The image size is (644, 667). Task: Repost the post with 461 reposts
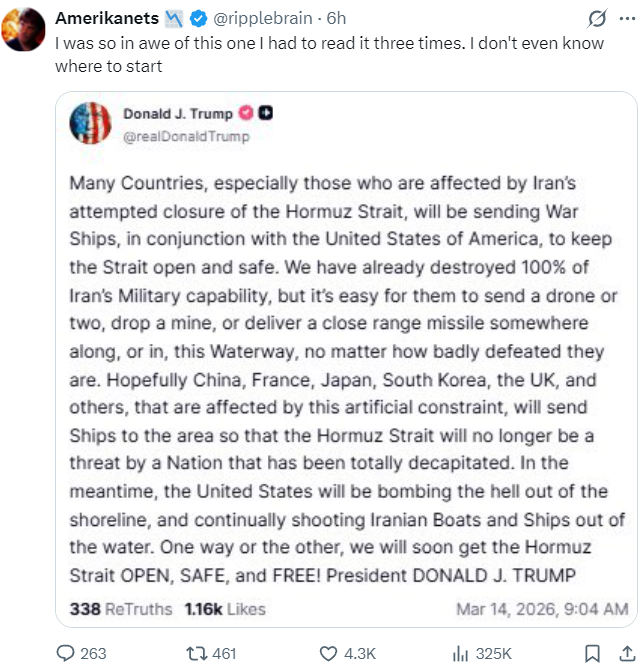(x=211, y=653)
